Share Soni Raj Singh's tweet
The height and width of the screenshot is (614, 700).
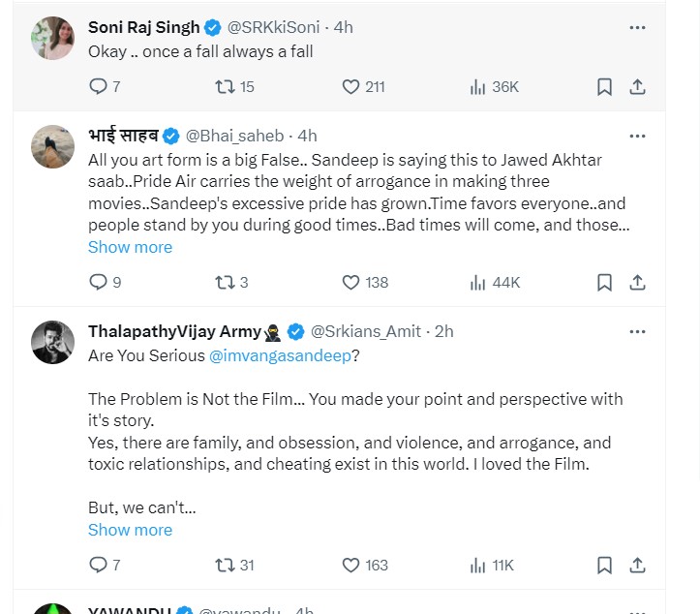click(637, 87)
